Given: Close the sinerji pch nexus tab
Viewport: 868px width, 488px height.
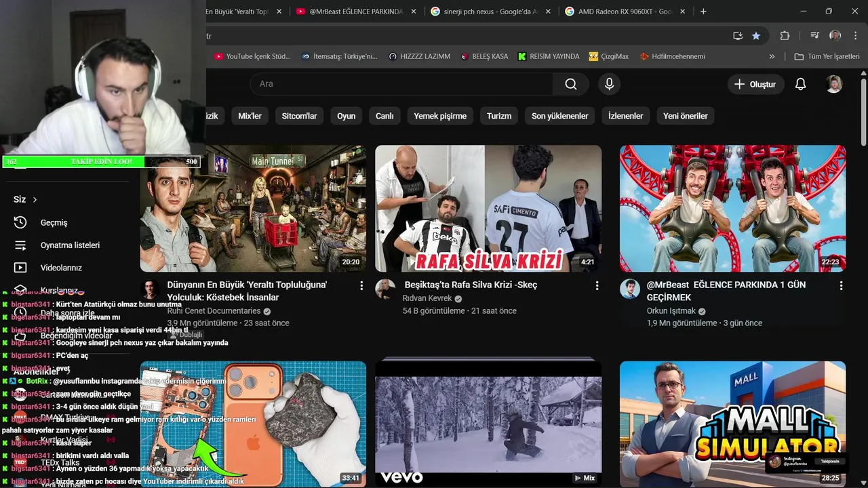Looking at the screenshot, I should tap(548, 12).
